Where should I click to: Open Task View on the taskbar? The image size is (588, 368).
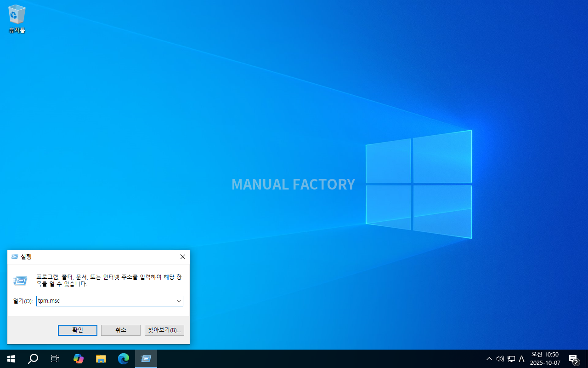pos(55,359)
